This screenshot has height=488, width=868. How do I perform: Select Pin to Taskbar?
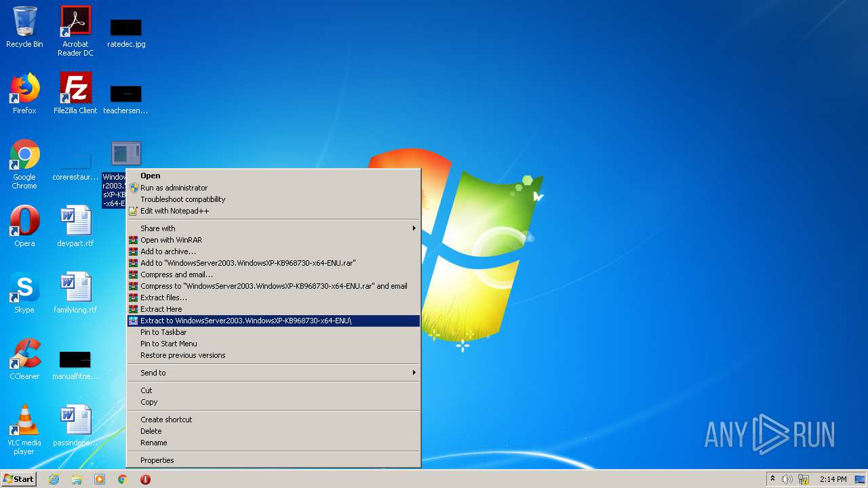[274, 332]
